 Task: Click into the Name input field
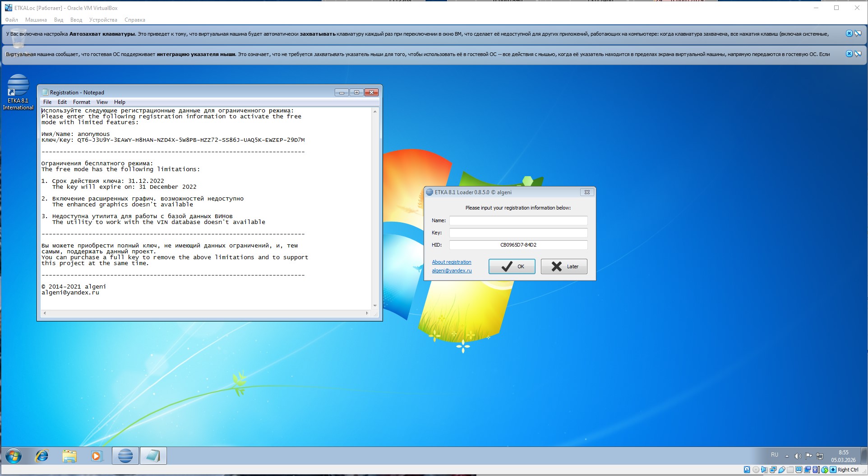[x=518, y=220]
